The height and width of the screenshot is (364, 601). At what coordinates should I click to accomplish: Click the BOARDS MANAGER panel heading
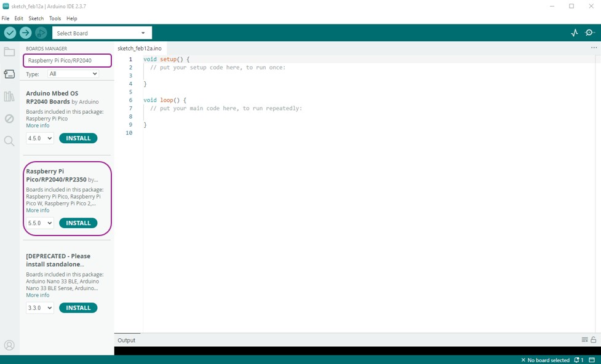[46, 49]
